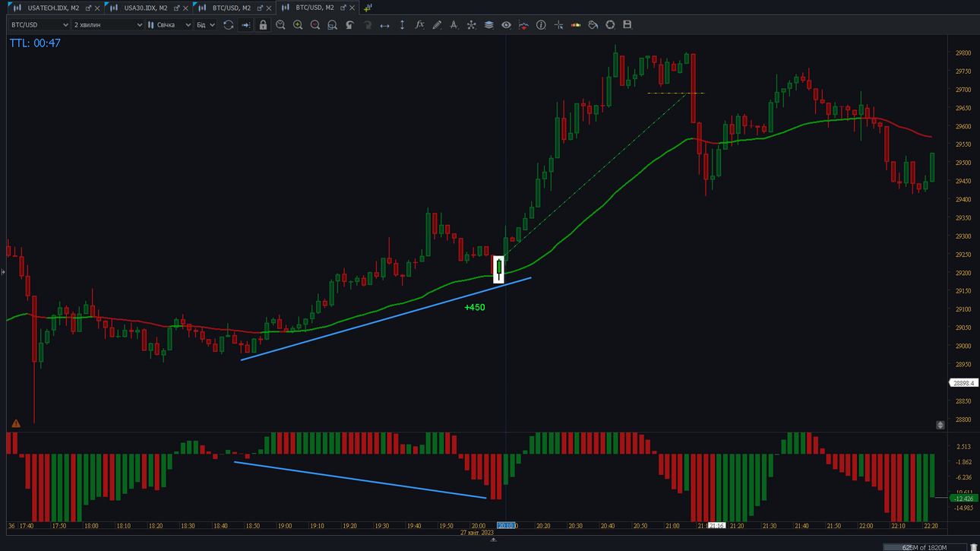Click the refresh chart icon
This screenshot has height=551, width=980.
228,25
